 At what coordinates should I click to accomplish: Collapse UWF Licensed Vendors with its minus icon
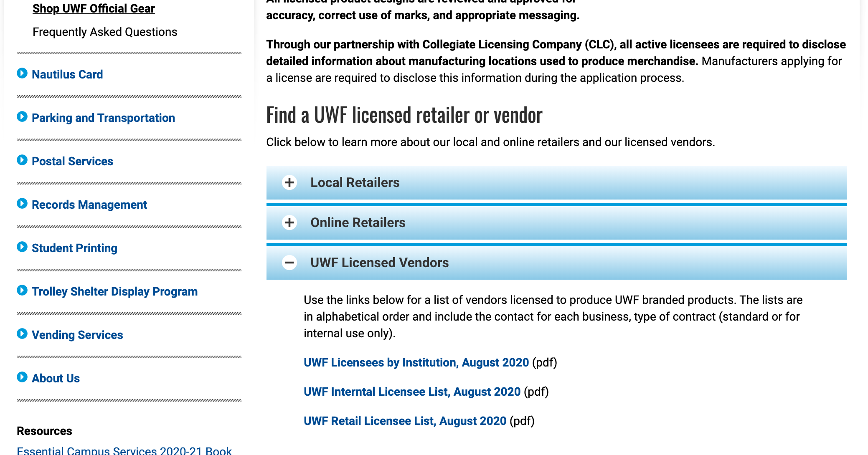[x=289, y=263]
